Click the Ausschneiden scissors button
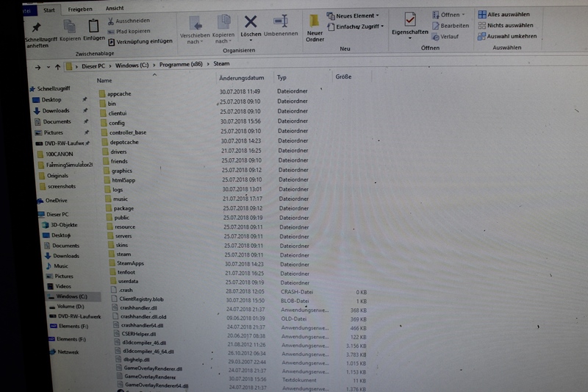 click(129, 21)
